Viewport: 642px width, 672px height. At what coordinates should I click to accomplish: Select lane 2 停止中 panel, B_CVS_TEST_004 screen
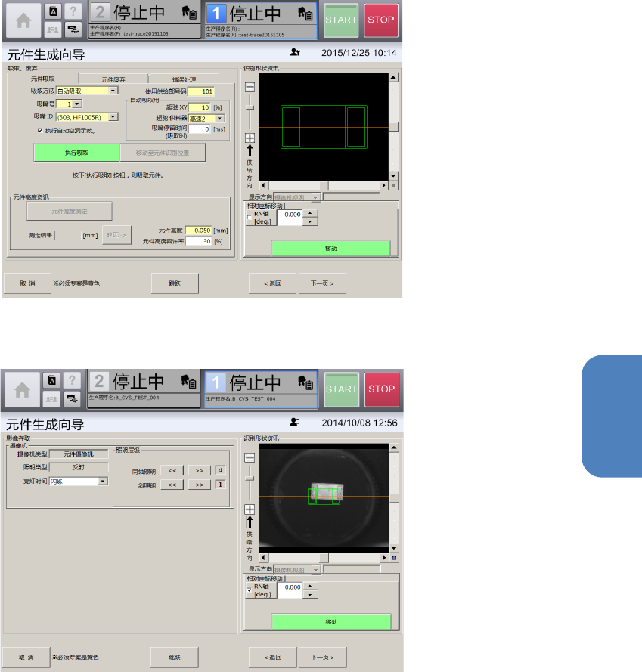pos(144,389)
